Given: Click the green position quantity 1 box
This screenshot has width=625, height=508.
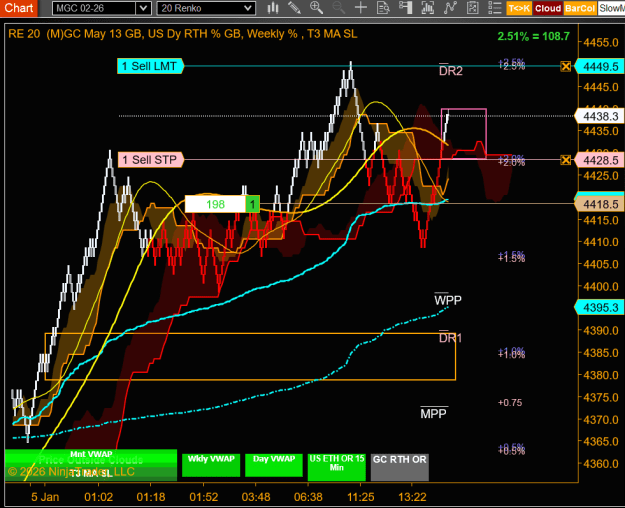Looking at the screenshot, I should pyautogui.click(x=252, y=204).
